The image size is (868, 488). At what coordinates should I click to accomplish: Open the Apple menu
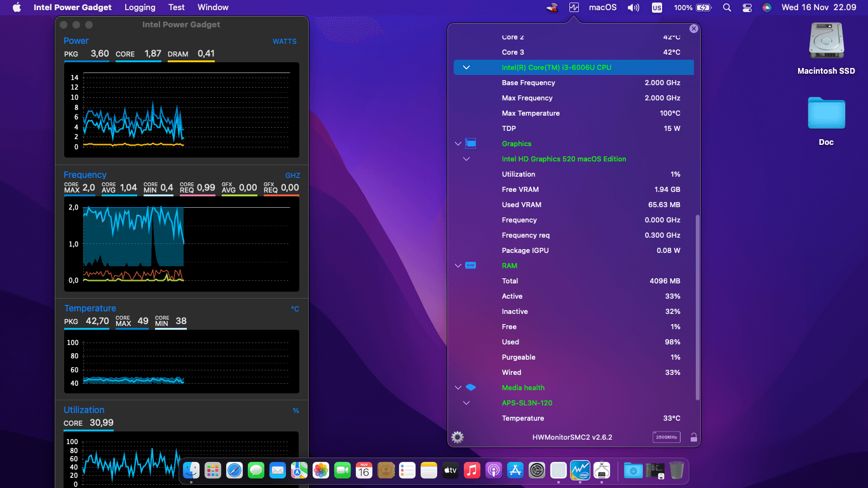click(x=17, y=8)
